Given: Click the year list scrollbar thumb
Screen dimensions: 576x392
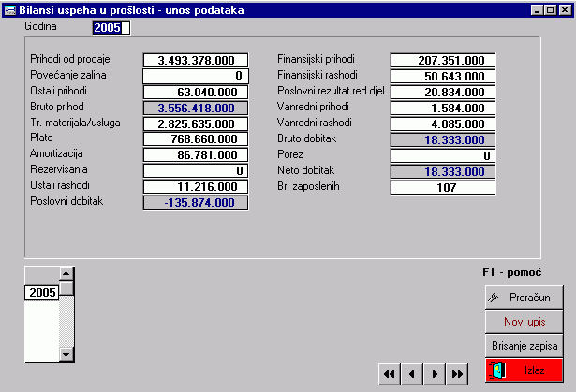Looking at the screenshot, I should click(66, 288).
